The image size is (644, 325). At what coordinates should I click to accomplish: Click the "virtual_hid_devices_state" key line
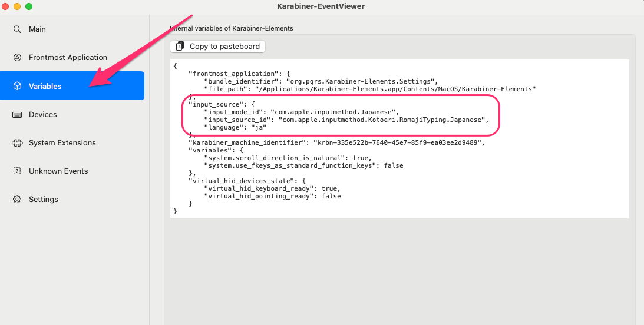pyautogui.click(x=247, y=181)
